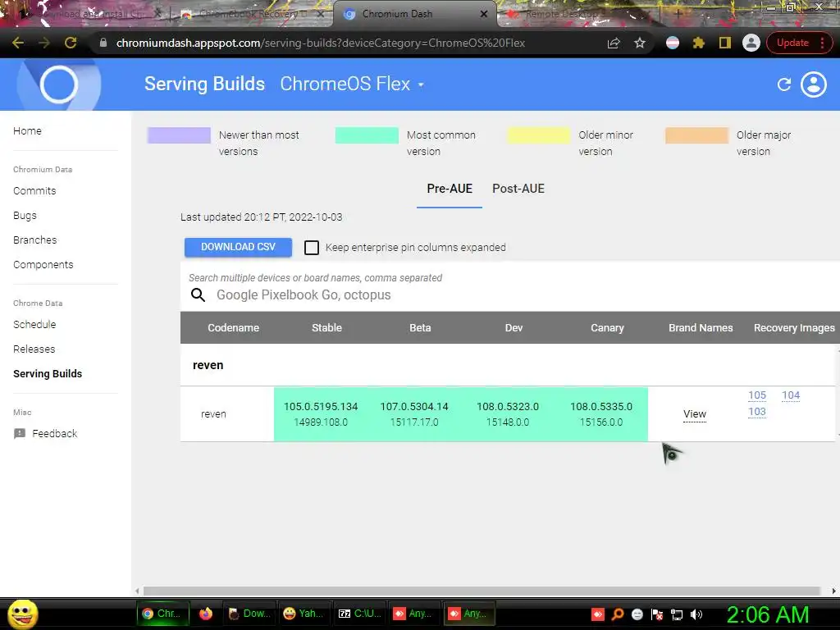The image size is (840, 630).
Task: Click the volume speaker tray icon
Action: [696, 614]
